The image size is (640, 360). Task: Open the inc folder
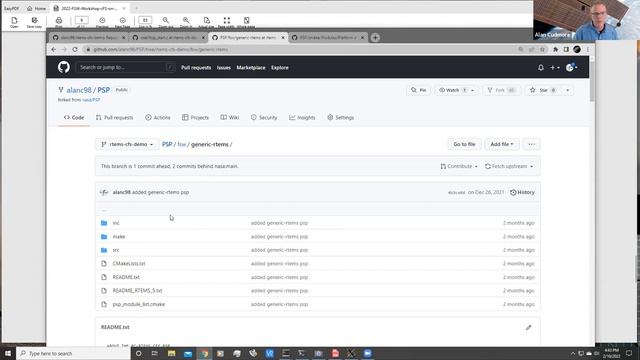pos(116,223)
